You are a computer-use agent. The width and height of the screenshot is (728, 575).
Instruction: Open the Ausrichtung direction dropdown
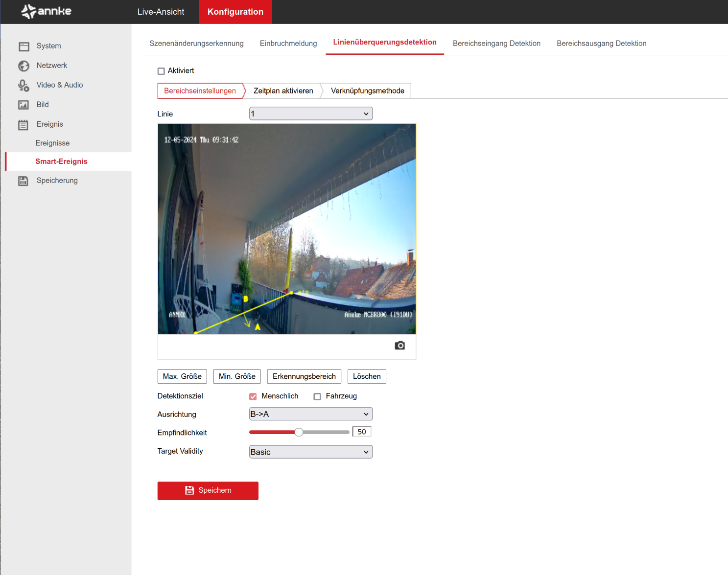tap(311, 414)
